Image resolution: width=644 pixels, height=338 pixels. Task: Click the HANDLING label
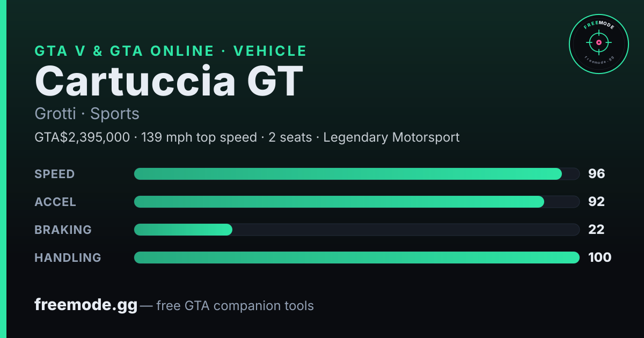point(68,258)
